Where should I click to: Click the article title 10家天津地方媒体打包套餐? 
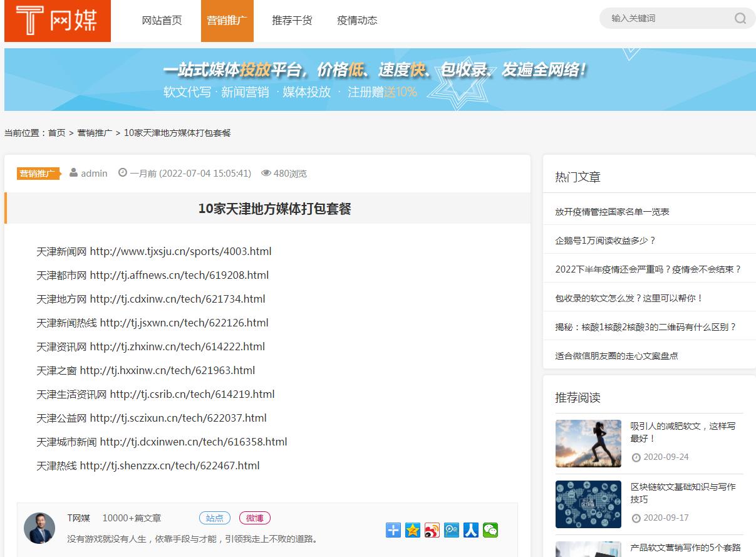pos(275,209)
